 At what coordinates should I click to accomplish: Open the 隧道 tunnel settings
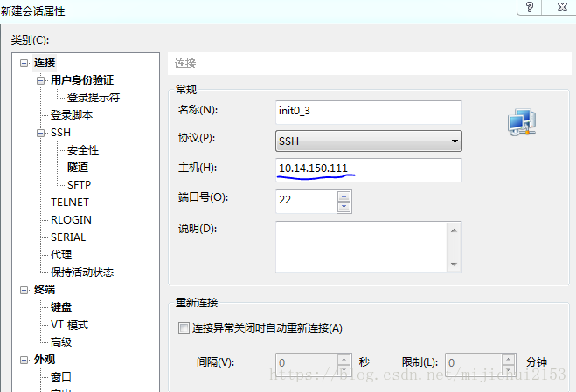pyautogui.click(x=78, y=168)
